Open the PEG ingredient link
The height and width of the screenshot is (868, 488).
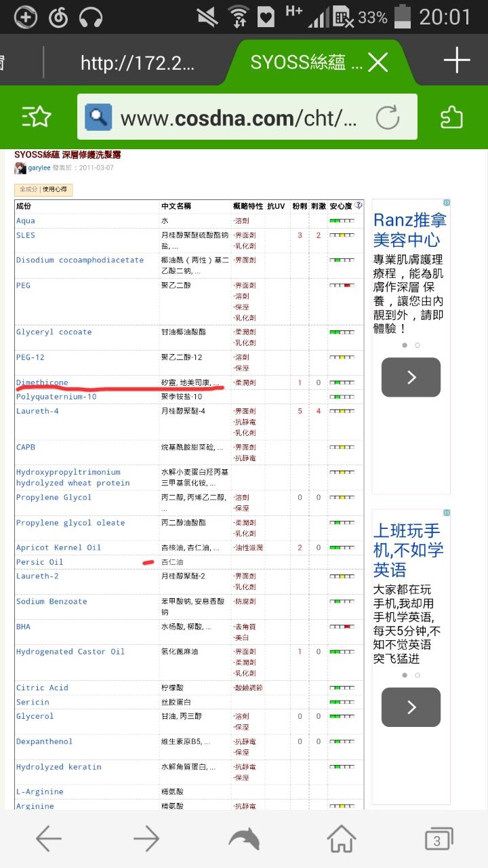(x=23, y=285)
